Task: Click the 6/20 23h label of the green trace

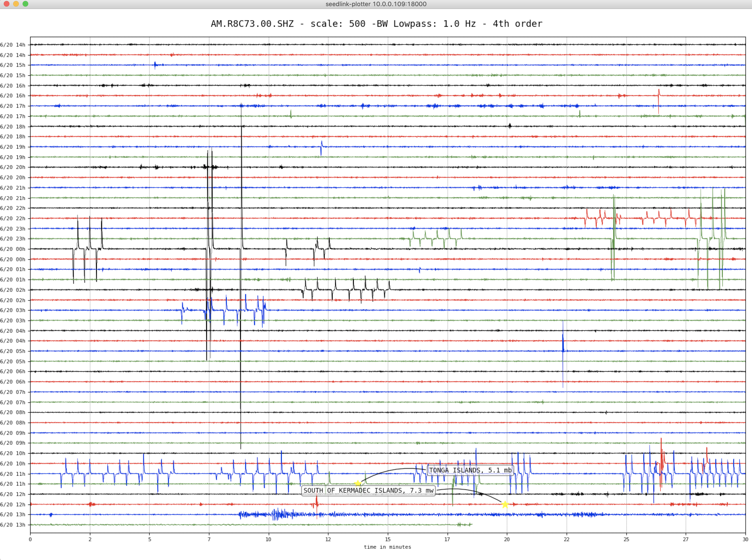Action: tap(13, 239)
